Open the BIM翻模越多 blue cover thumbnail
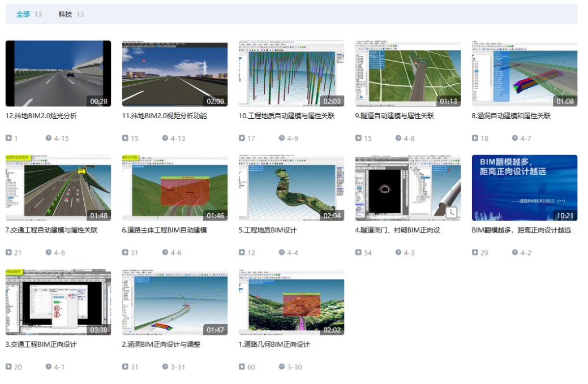Screen dimensions: 588x384 [524, 188]
